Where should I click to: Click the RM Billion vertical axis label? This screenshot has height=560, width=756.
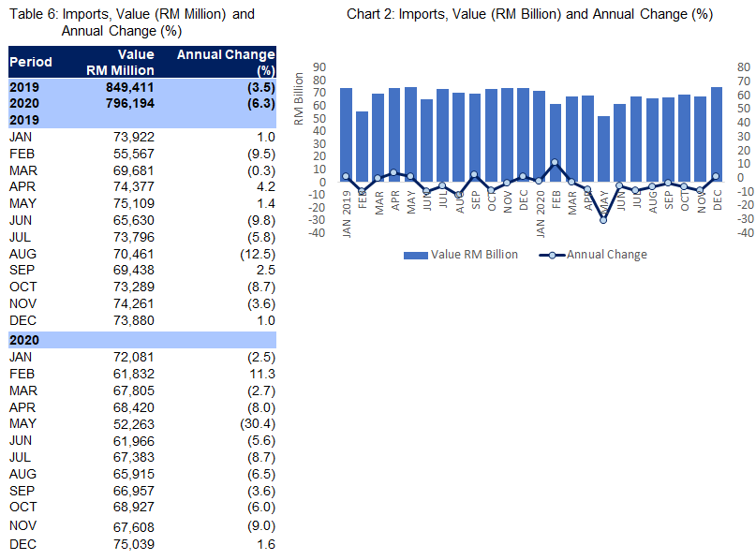299,97
